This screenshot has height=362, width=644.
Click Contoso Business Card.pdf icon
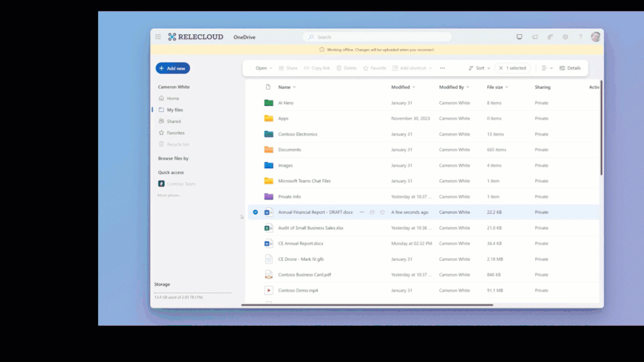[x=269, y=274]
